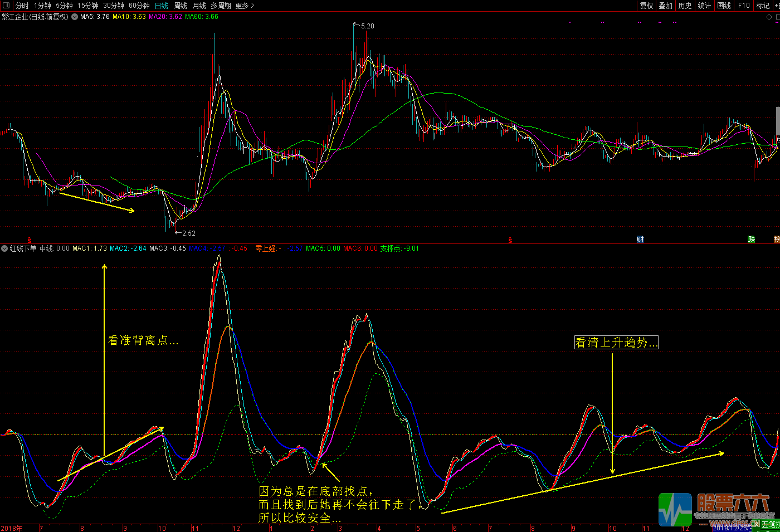
Task: Click the 财 financial report marker
Action: click(x=640, y=240)
